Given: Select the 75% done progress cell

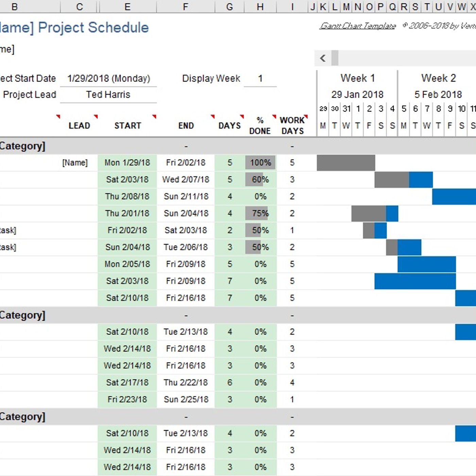Looking at the screenshot, I should pyautogui.click(x=260, y=213).
